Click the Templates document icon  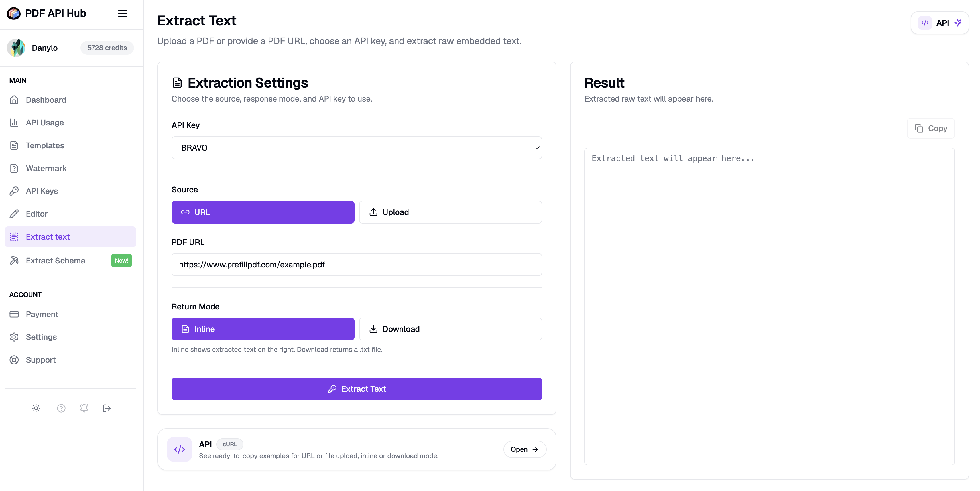click(x=14, y=145)
